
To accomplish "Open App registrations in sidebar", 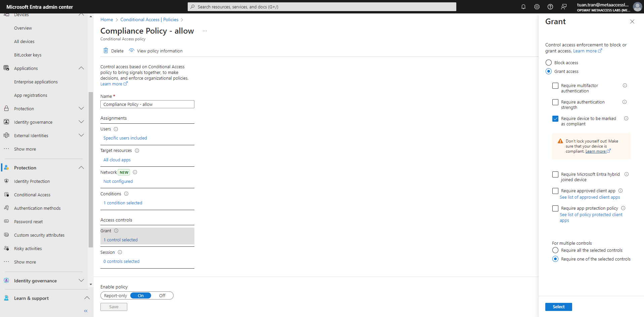I will tap(31, 95).
